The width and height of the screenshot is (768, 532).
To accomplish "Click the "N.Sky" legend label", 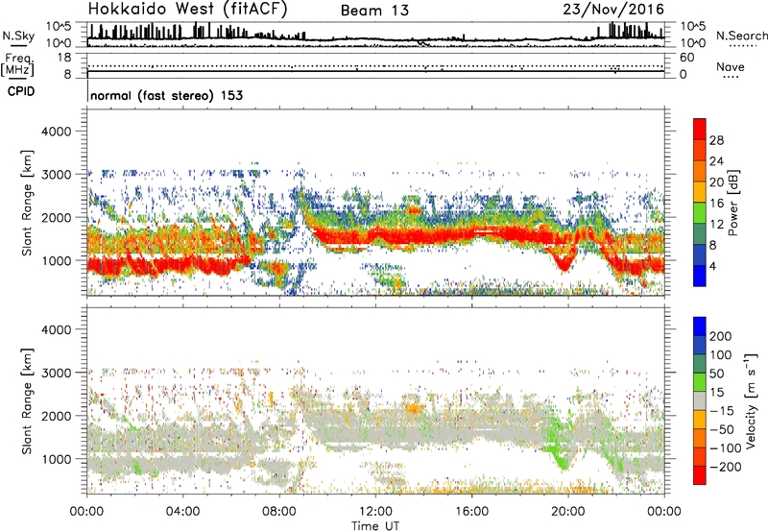I will pyautogui.click(x=18, y=36).
